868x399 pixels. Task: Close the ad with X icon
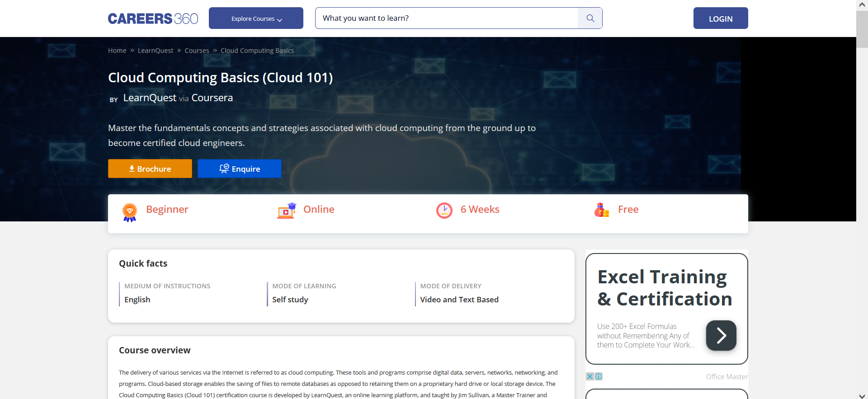pos(590,376)
